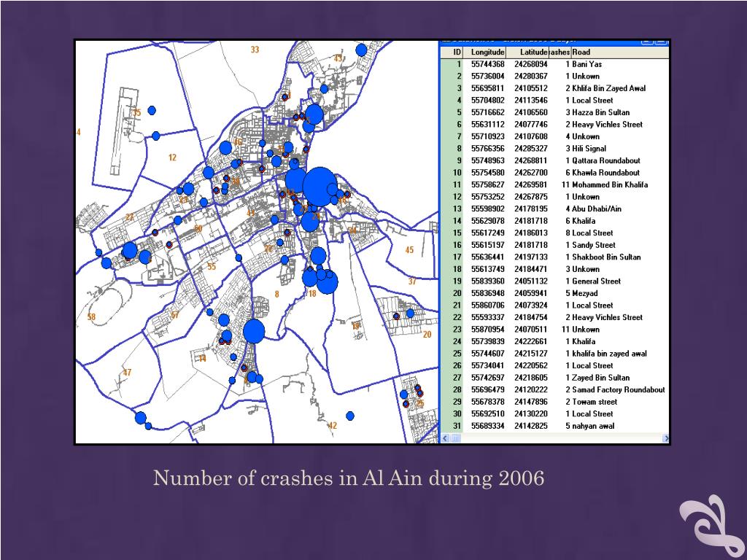Select row 27 Zayed Bin Sultan
Viewport: 747px width, 560px height.
tap(555, 378)
